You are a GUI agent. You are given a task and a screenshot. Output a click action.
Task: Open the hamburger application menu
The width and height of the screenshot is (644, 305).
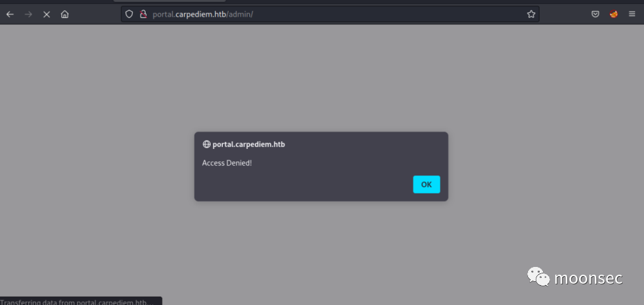[632, 14]
